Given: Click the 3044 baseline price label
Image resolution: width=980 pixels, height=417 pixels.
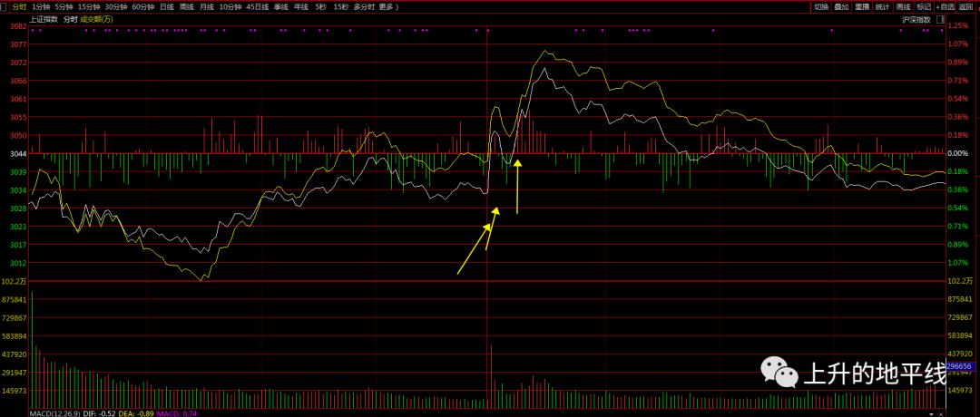Looking at the screenshot, I should click(x=19, y=153).
